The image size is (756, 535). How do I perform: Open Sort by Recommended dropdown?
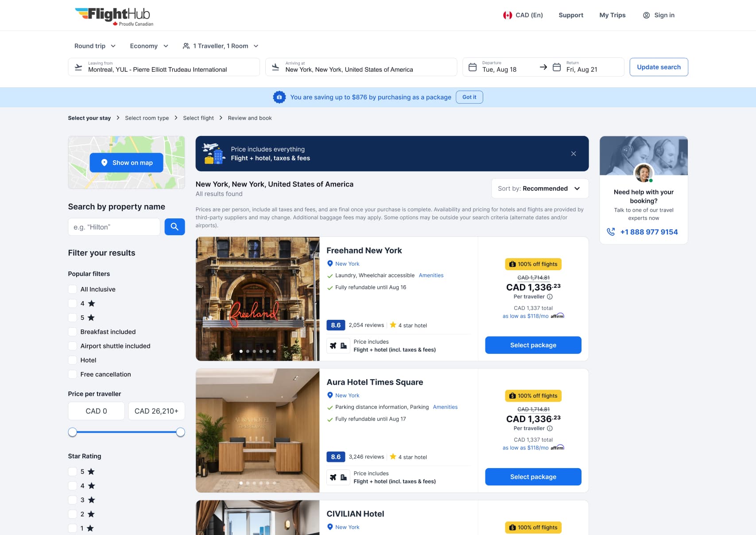tap(540, 189)
